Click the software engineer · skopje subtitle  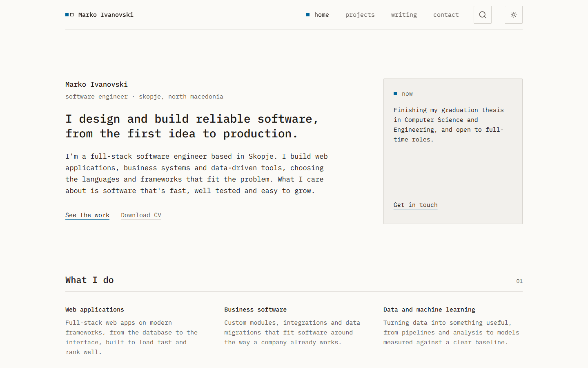point(144,96)
